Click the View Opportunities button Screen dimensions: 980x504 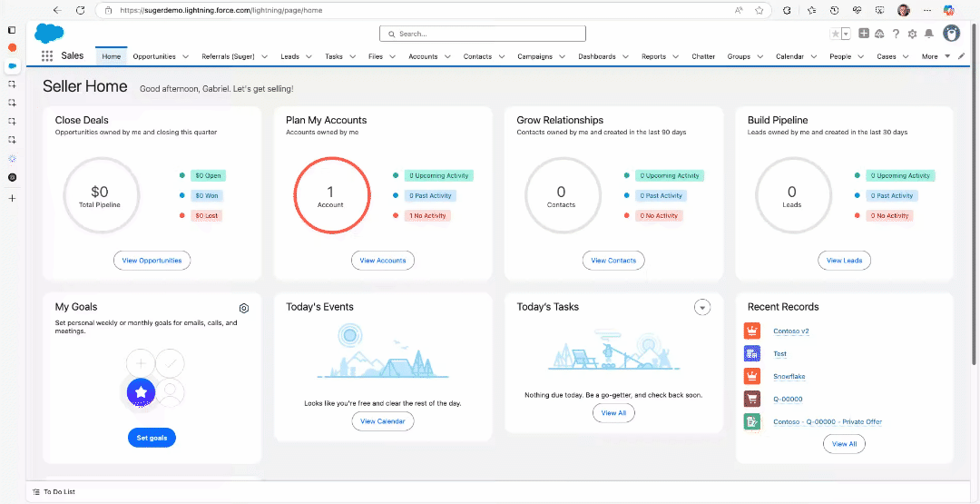152,260
